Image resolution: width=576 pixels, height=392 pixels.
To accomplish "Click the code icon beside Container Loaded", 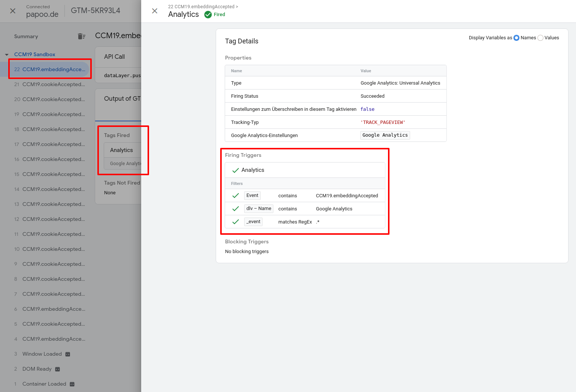I will tap(72, 384).
